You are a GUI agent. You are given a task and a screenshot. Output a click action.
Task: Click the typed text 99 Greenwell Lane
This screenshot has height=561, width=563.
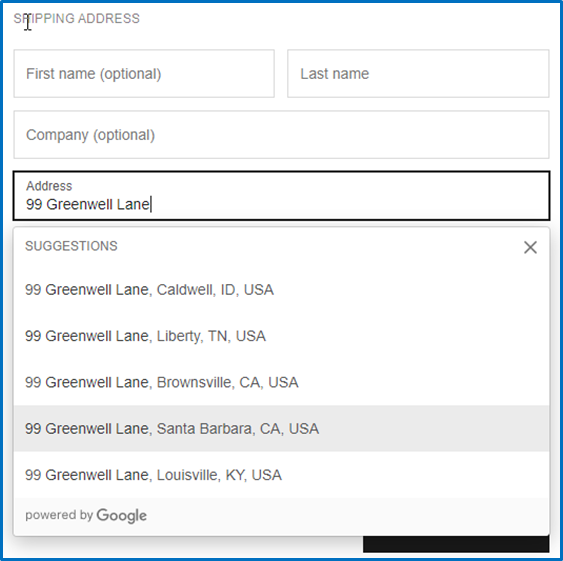(88, 204)
